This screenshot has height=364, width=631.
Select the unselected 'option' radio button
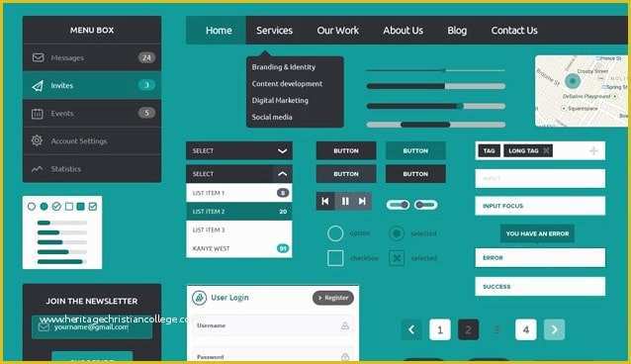335,233
